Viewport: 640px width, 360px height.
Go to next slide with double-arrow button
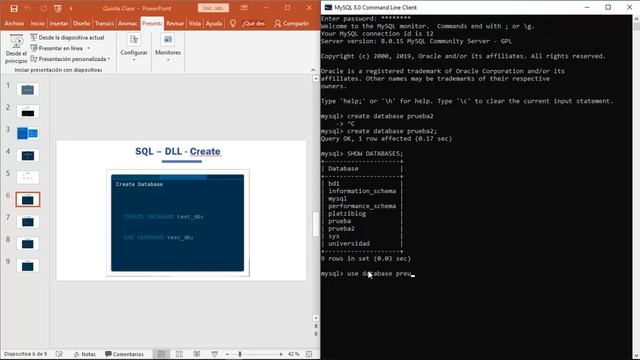point(316,333)
